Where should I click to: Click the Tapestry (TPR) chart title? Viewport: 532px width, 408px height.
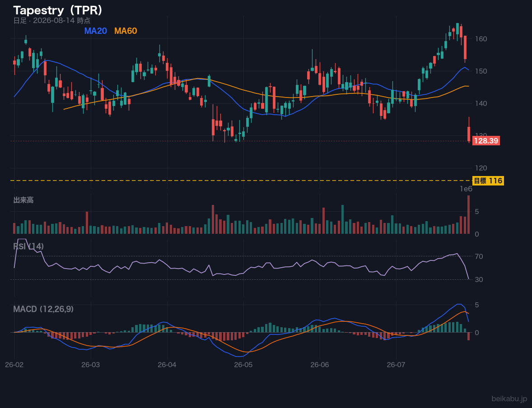click(58, 10)
